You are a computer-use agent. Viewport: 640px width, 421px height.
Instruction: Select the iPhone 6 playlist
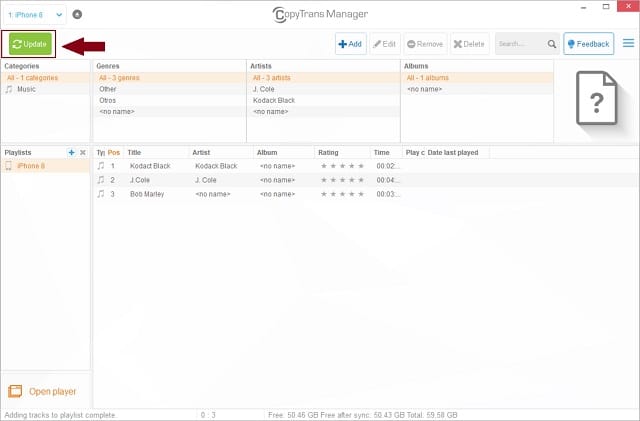(x=45, y=166)
